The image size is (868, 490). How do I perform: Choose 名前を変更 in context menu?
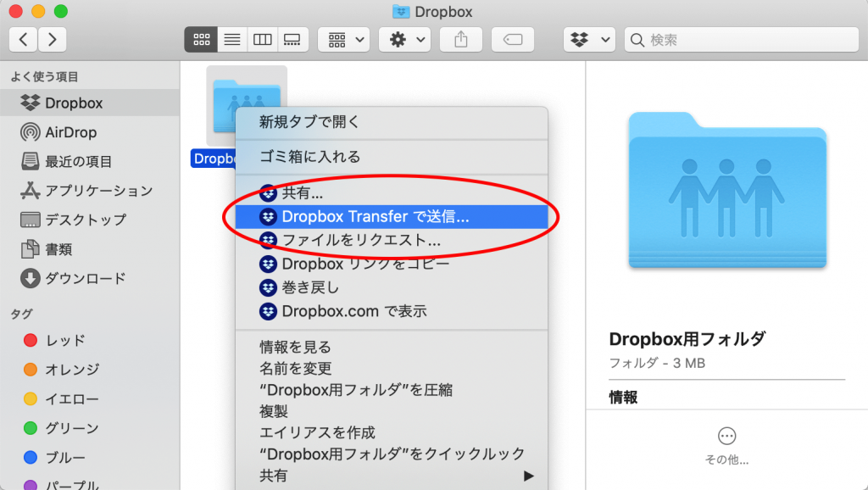tap(392, 368)
